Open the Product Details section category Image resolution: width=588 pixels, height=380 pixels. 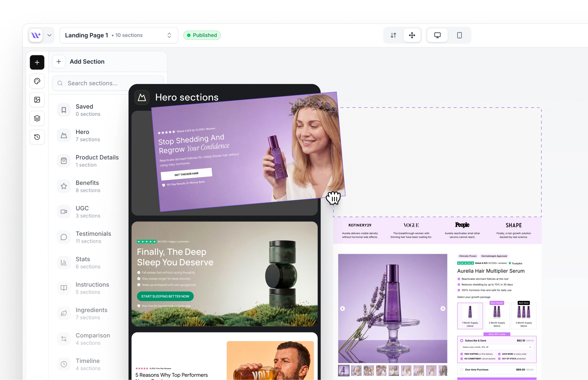point(97,161)
